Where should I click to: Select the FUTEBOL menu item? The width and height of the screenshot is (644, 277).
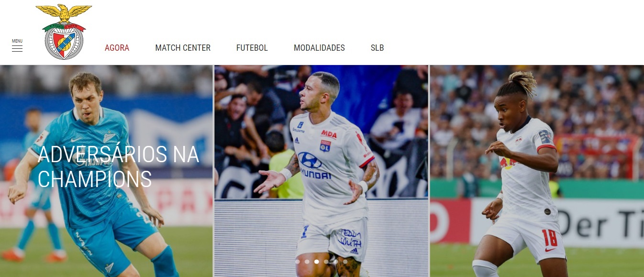(x=252, y=48)
